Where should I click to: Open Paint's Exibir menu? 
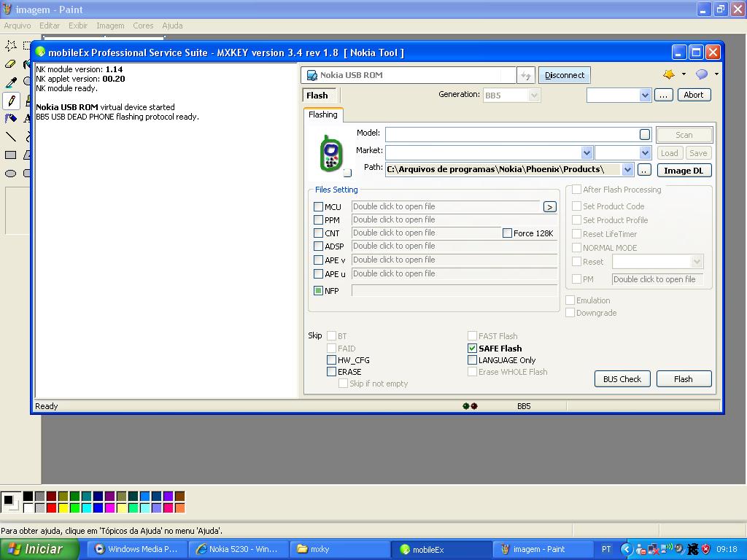coord(78,26)
